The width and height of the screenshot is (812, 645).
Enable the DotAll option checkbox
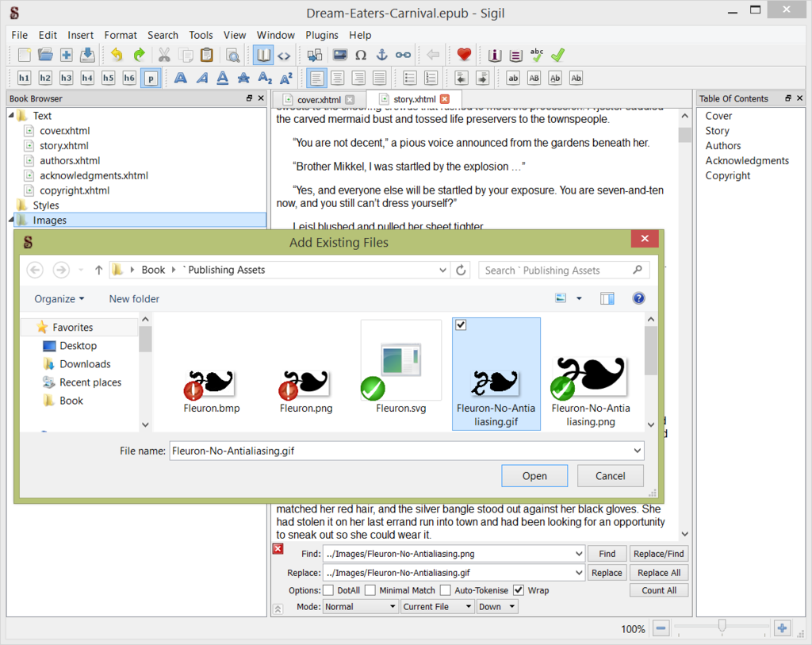(x=328, y=590)
